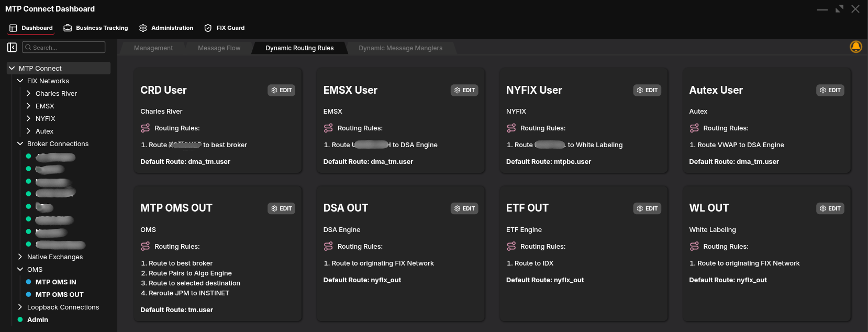Click the routing icon in MTP OMS OUT card
868x332 pixels.
click(x=146, y=246)
